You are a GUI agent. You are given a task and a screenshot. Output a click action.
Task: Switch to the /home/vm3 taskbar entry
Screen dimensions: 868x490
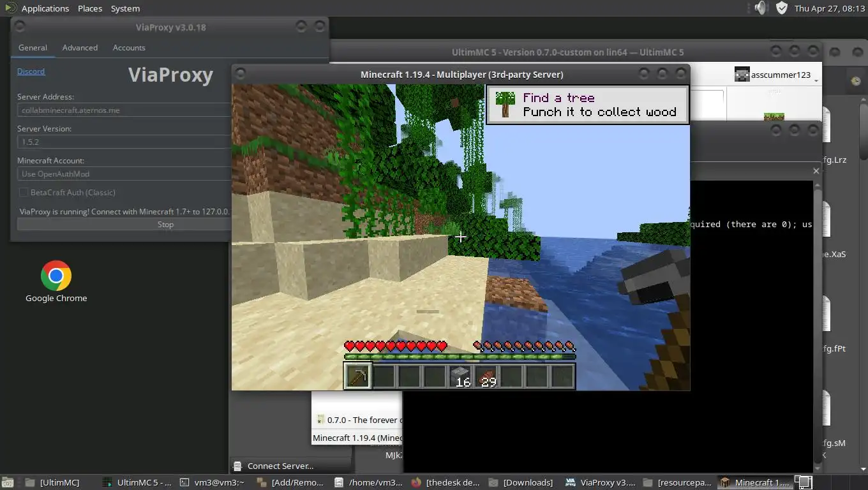(x=369, y=482)
